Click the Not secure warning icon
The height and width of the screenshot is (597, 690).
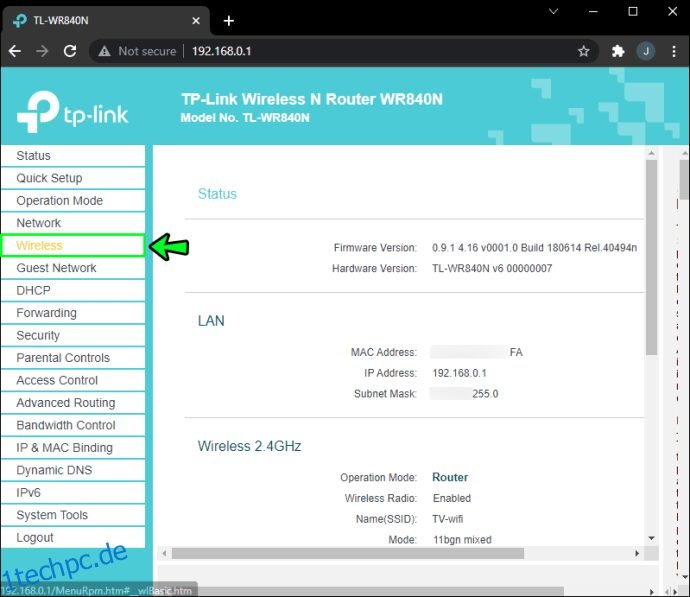pos(104,51)
